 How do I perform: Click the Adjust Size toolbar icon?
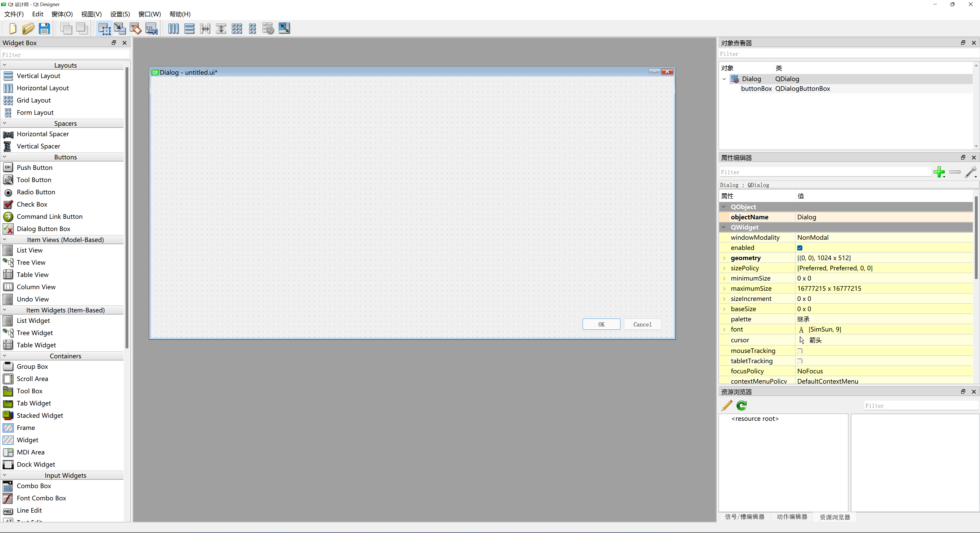[284, 29]
